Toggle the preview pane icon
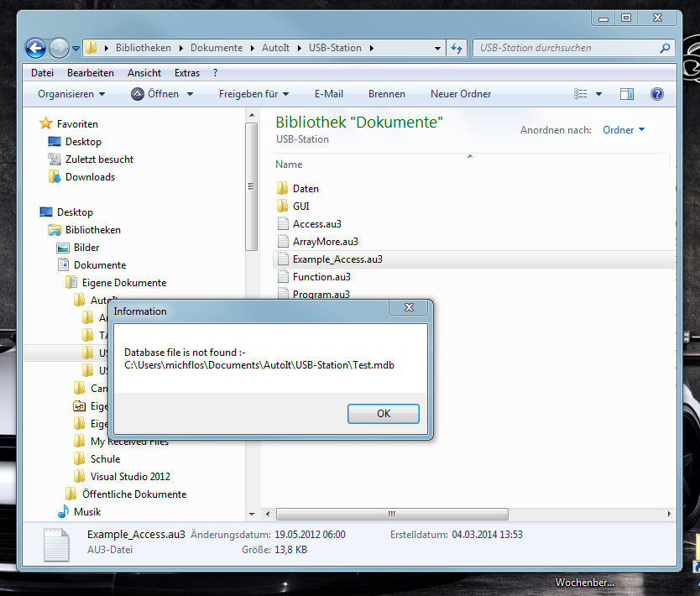This screenshot has width=700, height=596. (627, 94)
